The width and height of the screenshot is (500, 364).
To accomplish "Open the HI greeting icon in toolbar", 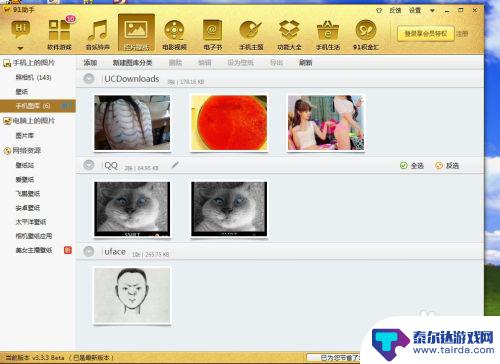I will [21, 29].
